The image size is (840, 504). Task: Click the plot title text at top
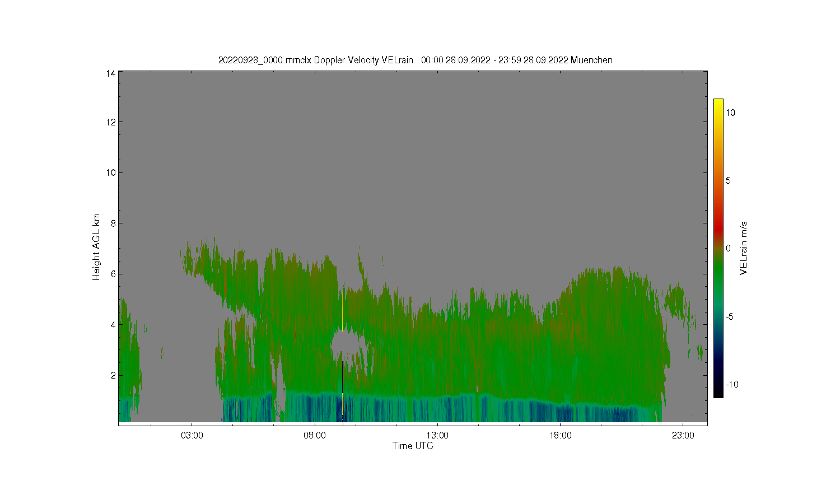pos(415,60)
